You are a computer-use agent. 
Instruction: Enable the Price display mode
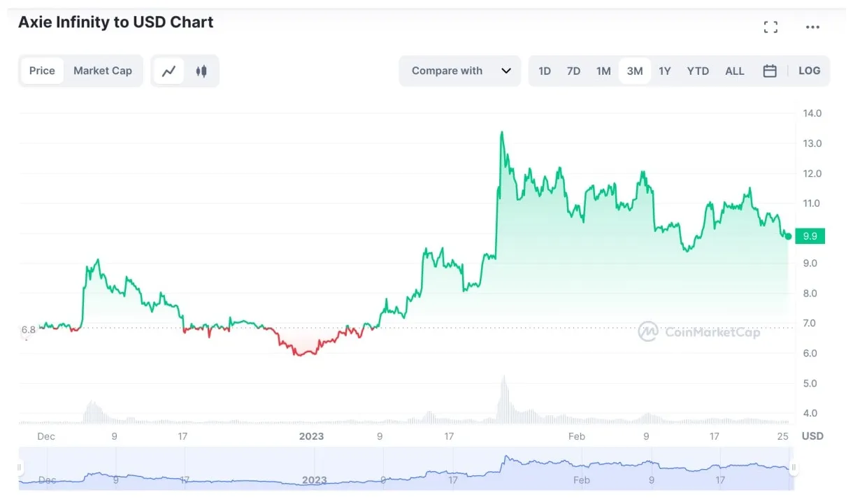[42, 70]
